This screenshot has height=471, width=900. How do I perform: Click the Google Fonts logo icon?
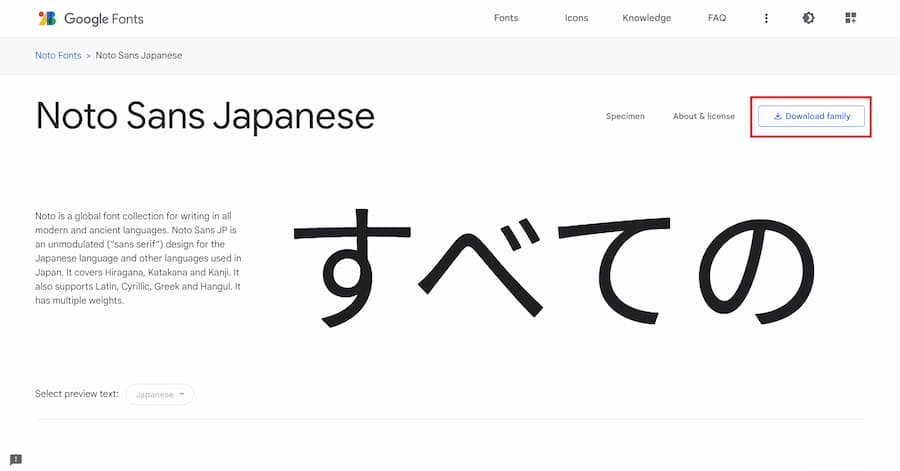pos(47,18)
